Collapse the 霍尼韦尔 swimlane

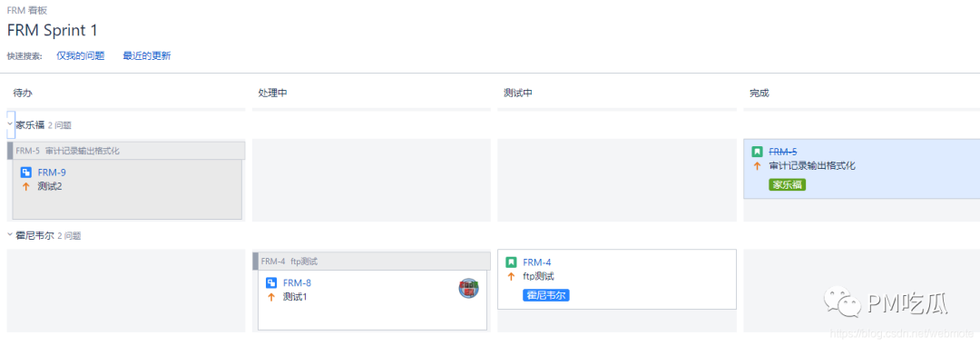pos(10,235)
